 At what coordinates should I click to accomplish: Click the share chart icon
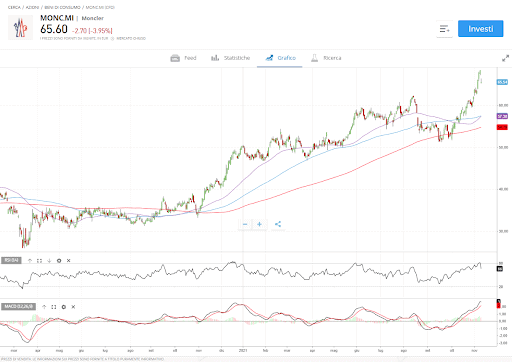tap(278, 224)
